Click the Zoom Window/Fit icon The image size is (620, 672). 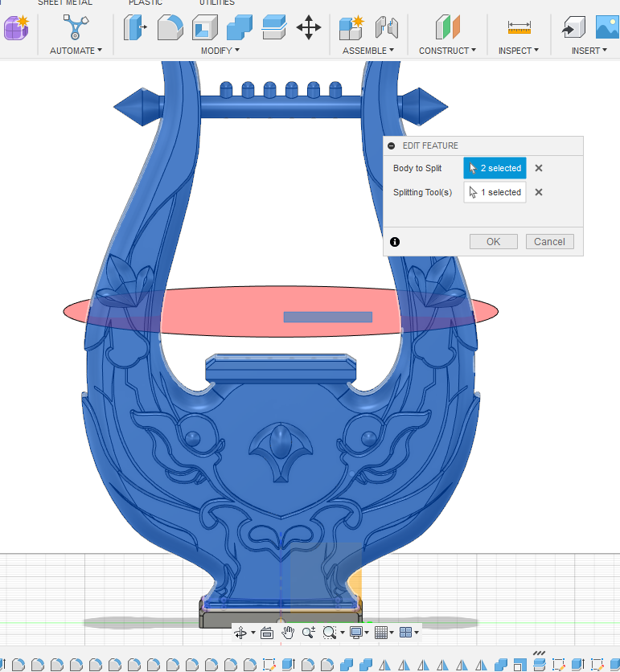[x=329, y=633]
